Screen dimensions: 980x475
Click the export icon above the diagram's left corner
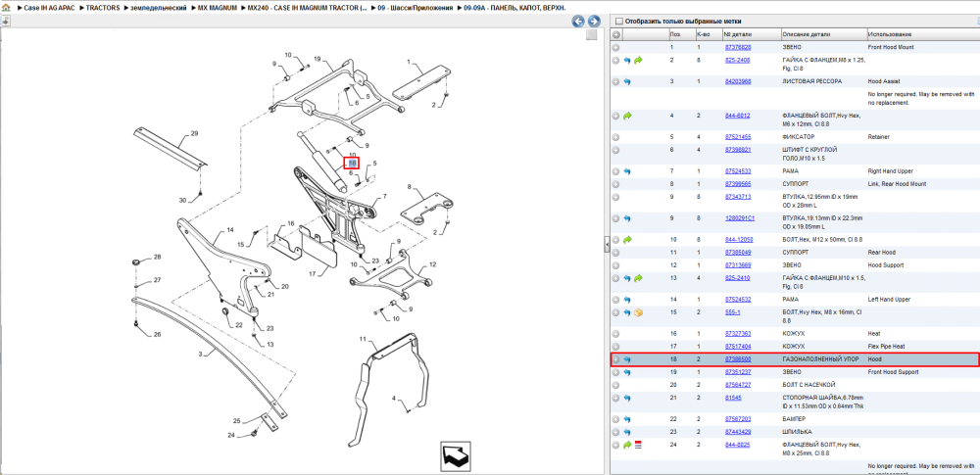(x=5, y=21)
